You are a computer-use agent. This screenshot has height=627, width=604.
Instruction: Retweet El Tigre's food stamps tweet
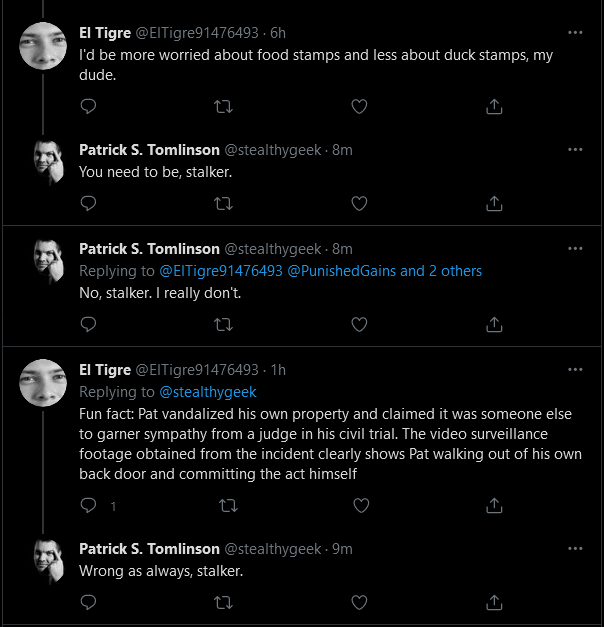point(223,106)
